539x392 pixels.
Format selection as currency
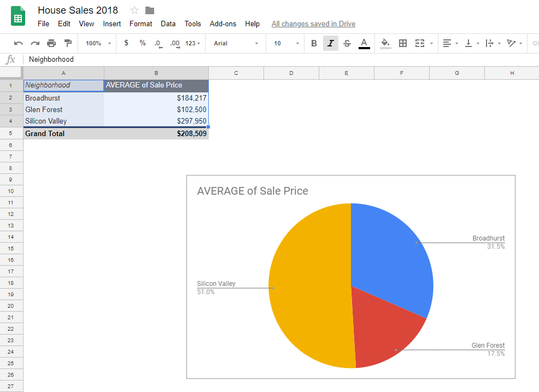(x=126, y=43)
